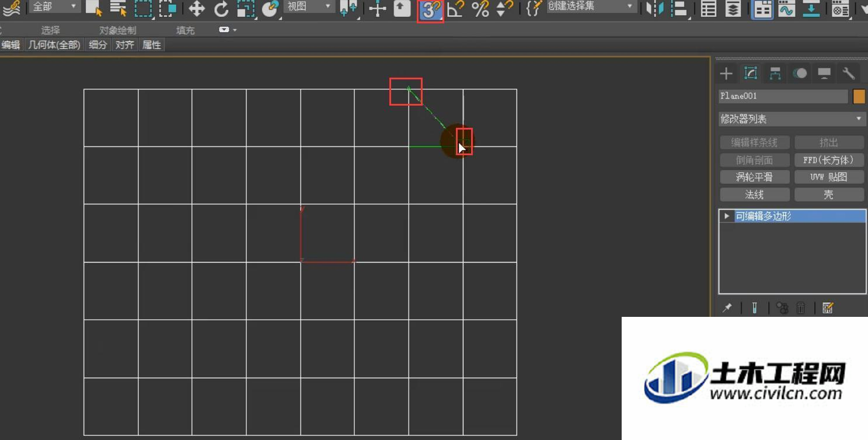Viewport: 868px width, 440px height.
Task: Switch to the Motion command panel
Action: [x=800, y=74]
